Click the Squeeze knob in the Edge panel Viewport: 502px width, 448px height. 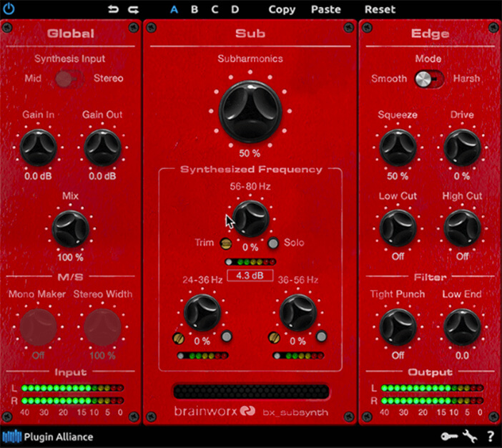[398, 147]
